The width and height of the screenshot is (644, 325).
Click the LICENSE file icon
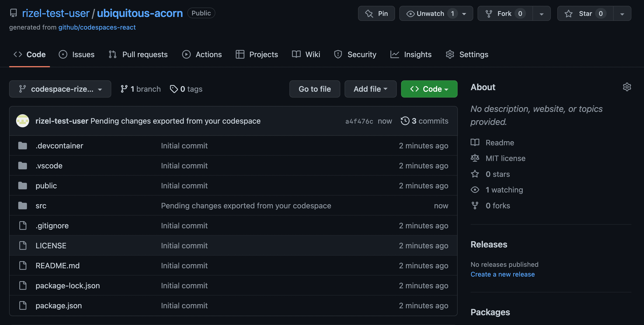pyautogui.click(x=23, y=245)
